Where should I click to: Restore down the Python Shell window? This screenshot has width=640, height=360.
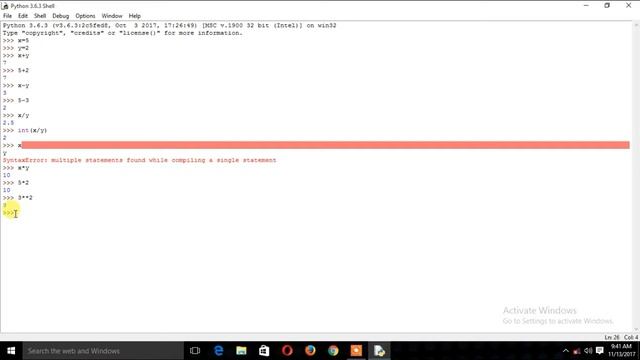click(607, 6)
